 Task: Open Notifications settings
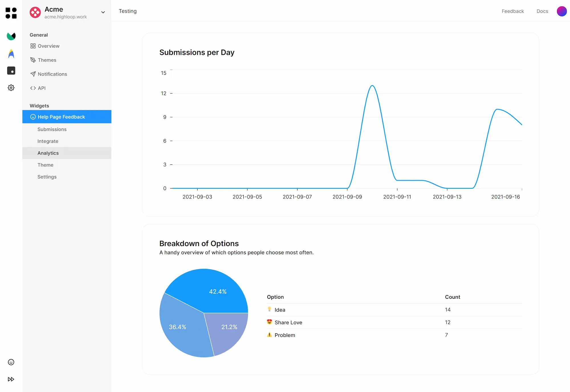coord(52,74)
